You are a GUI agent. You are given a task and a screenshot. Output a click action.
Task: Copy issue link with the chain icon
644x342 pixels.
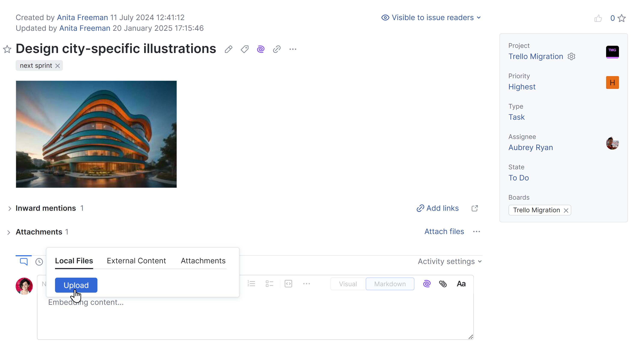276,49
